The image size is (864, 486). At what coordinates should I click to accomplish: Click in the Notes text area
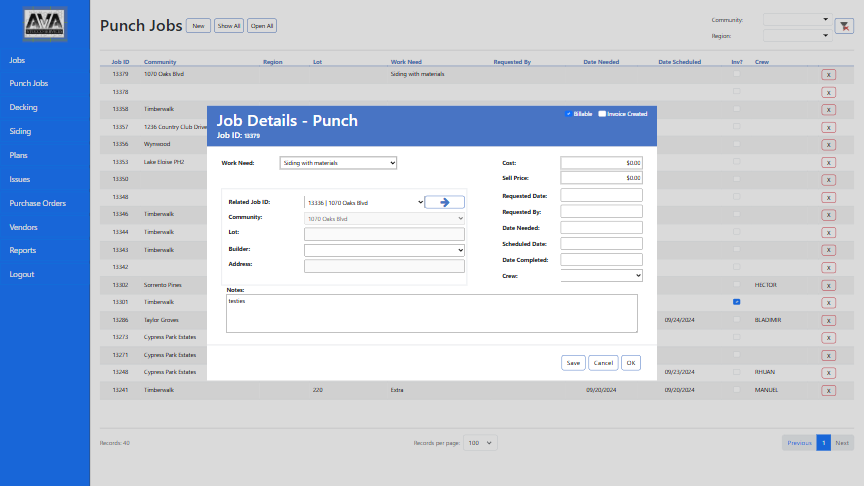[431, 313]
